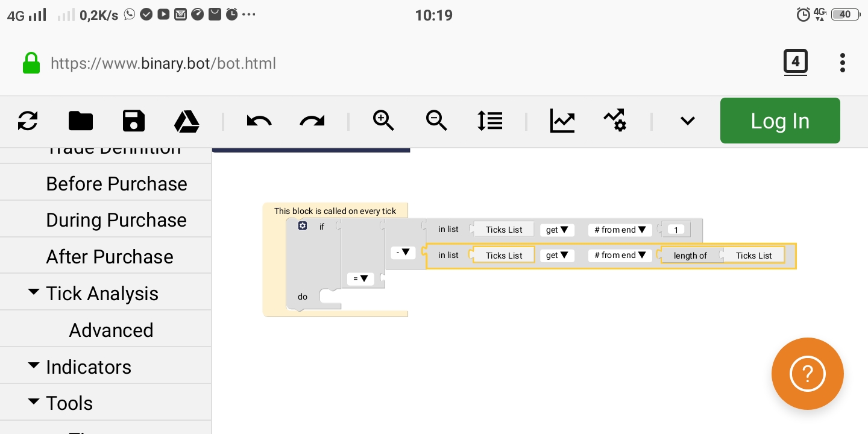Image resolution: width=868 pixels, height=434 pixels.
Task: Expand the toolbar chevron down menu
Action: pyautogui.click(x=687, y=121)
